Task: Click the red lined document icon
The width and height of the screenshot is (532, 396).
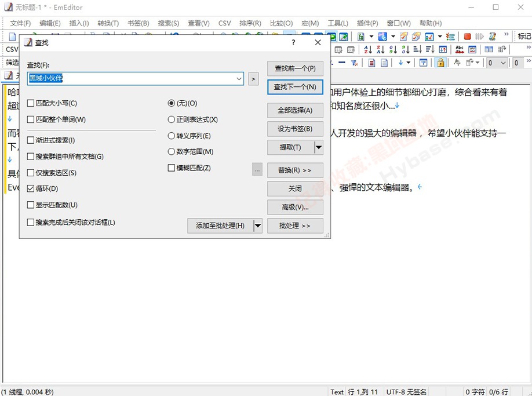Action: pos(372,63)
